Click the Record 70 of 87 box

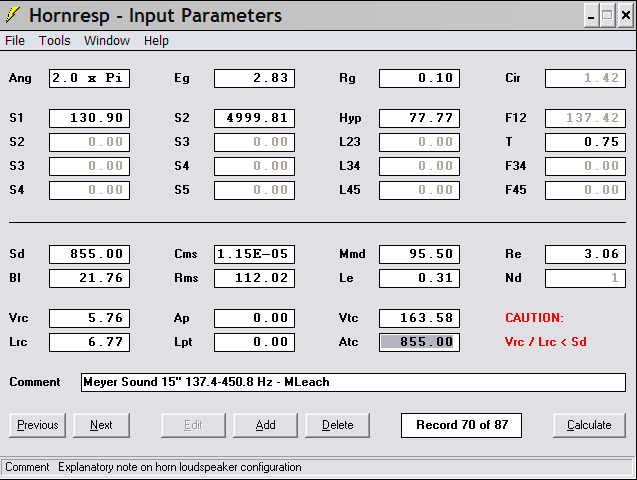click(462, 425)
